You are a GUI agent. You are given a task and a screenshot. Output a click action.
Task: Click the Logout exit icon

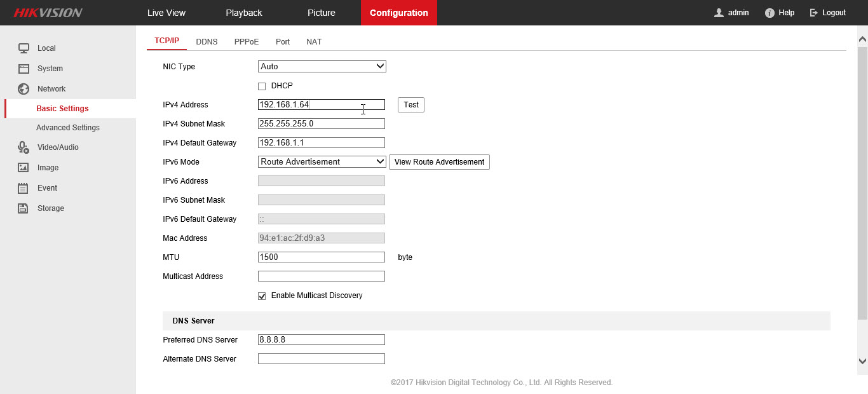tap(814, 13)
